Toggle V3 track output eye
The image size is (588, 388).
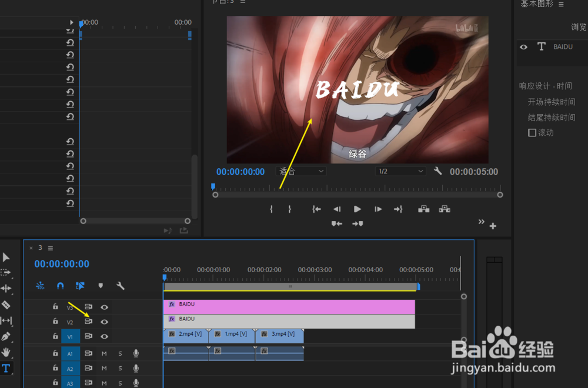(x=104, y=307)
